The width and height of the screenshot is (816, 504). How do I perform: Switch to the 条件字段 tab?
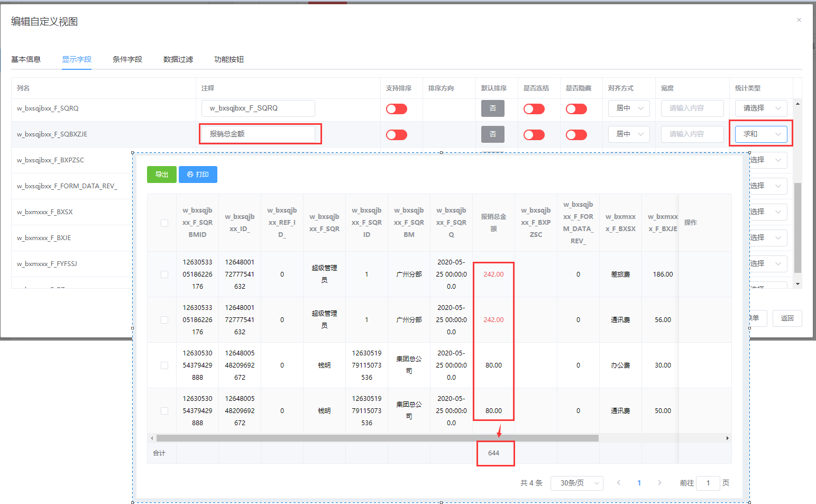tap(127, 59)
